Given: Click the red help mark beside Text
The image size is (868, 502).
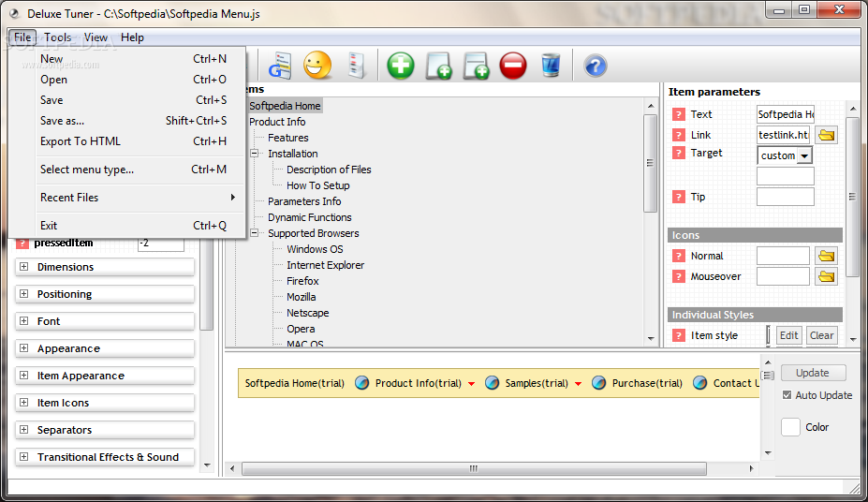Looking at the screenshot, I should pos(679,114).
